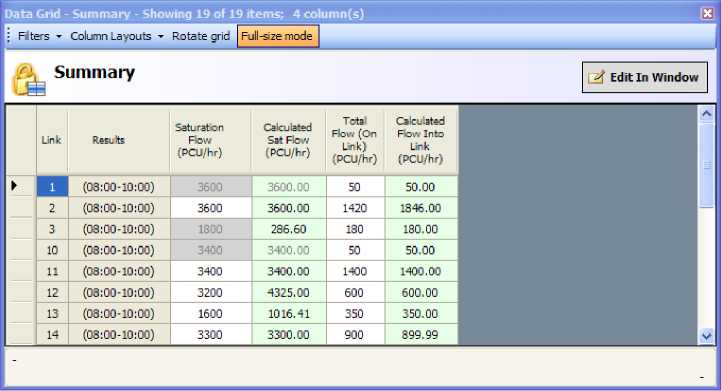
Task: Open the Filters dropdown menu
Action: click(x=39, y=36)
